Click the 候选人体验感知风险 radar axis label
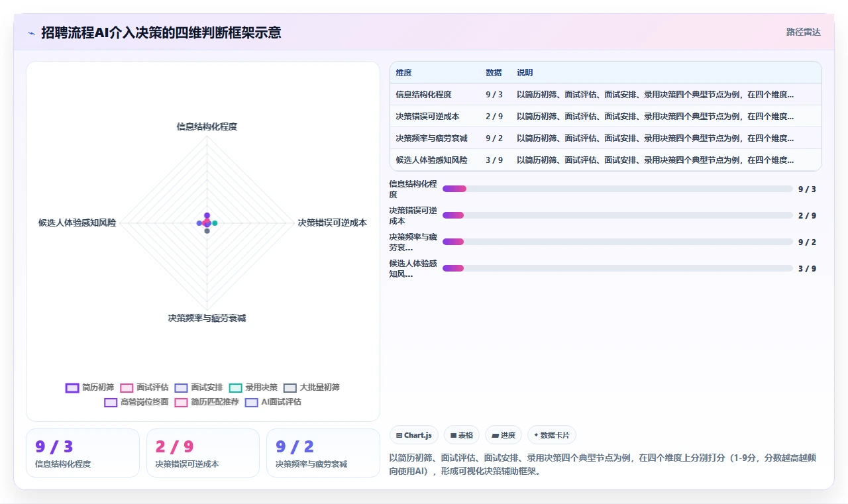The image size is (848, 504). (x=77, y=223)
